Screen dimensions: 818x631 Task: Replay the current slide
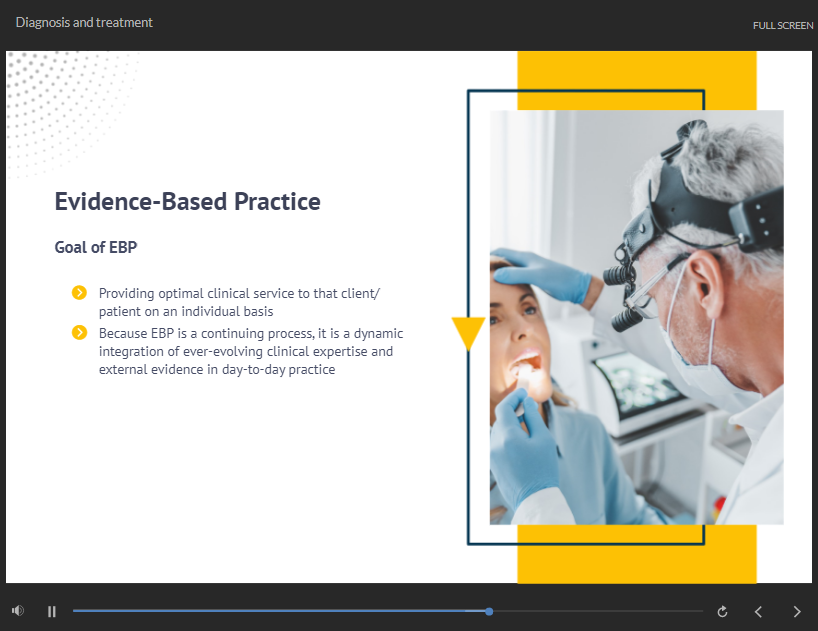(x=722, y=611)
